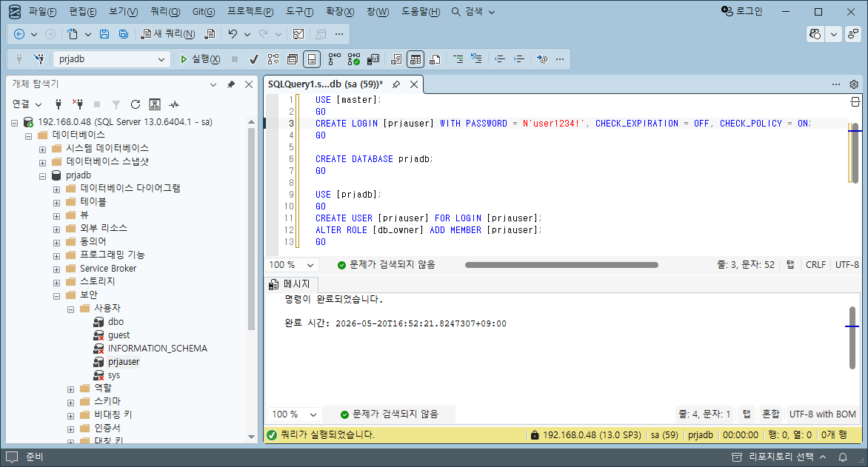Collapse the 보안 folder node
868x467 pixels.
point(56,296)
